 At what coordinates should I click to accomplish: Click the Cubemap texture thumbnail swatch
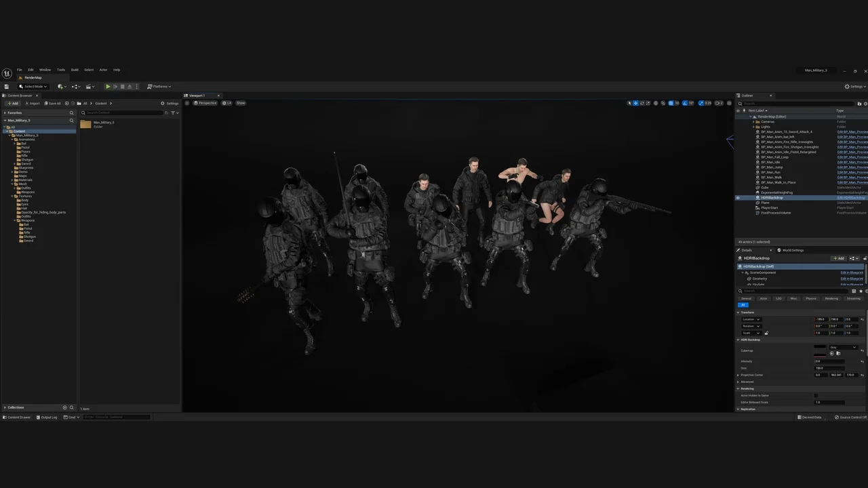[x=820, y=350]
